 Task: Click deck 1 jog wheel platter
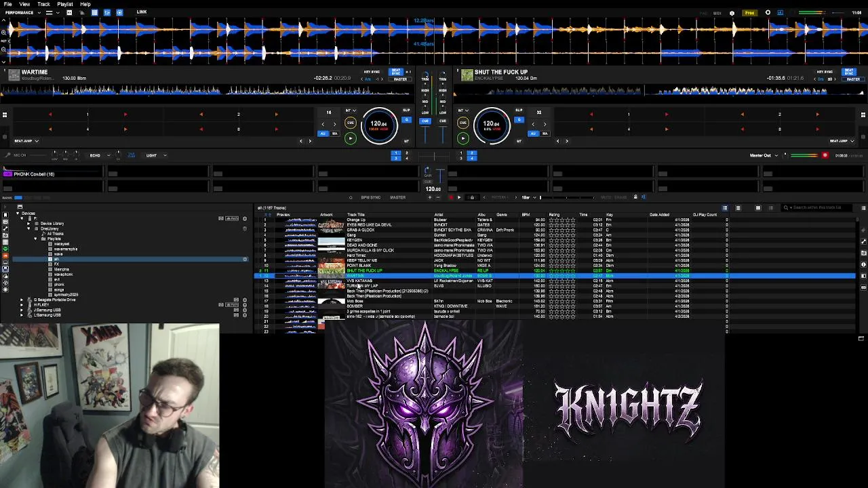coord(379,126)
